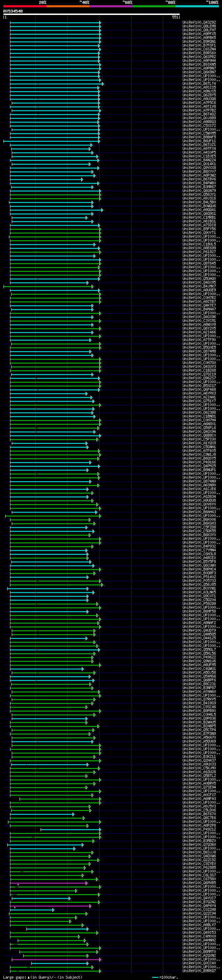Select hit UniRef100_A9PBN7
The width and height of the screenshot is (222, 980).
[x=199, y=68]
